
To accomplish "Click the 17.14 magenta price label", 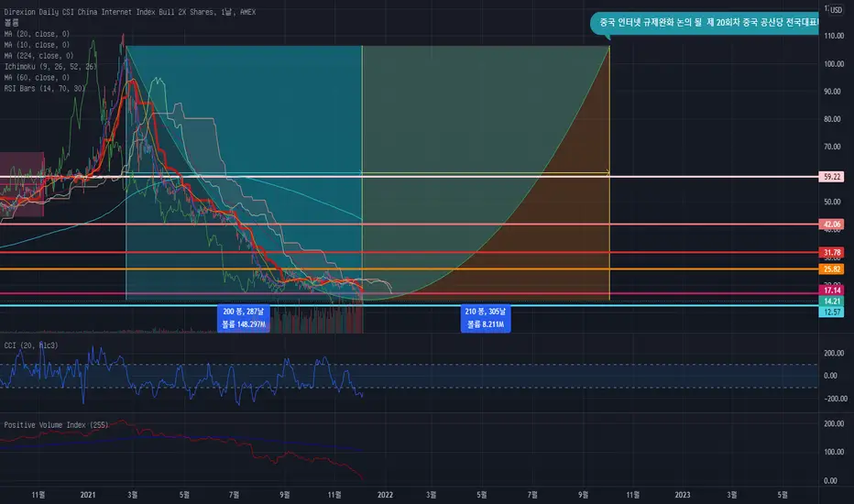I will (832, 290).
